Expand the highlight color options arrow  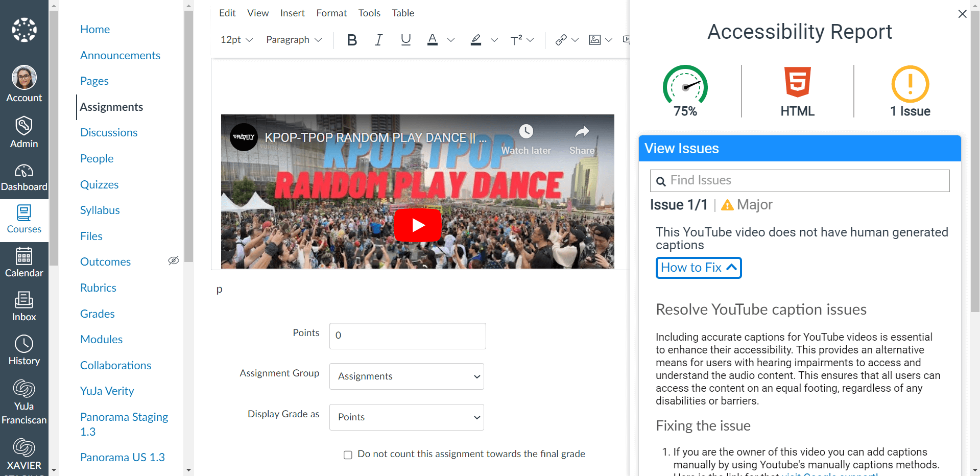coord(494,40)
